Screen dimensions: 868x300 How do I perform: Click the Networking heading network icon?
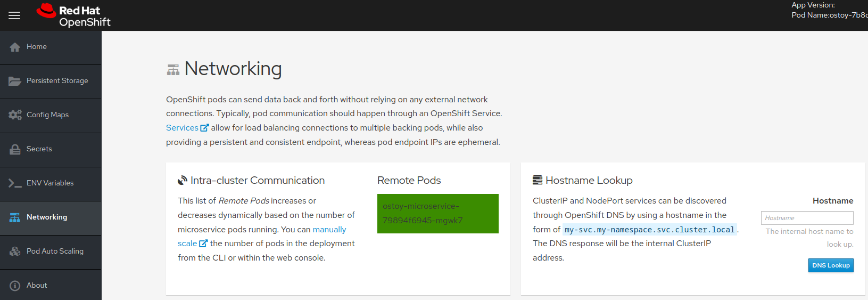(173, 70)
